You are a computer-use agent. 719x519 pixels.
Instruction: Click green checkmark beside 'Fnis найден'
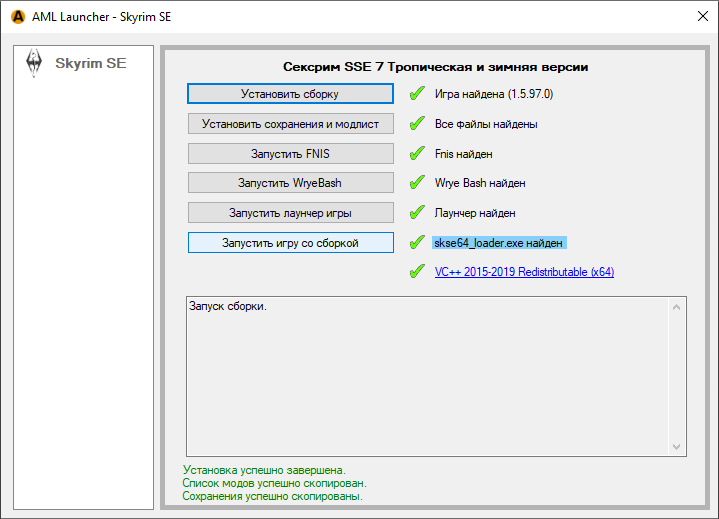coord(417,154)
